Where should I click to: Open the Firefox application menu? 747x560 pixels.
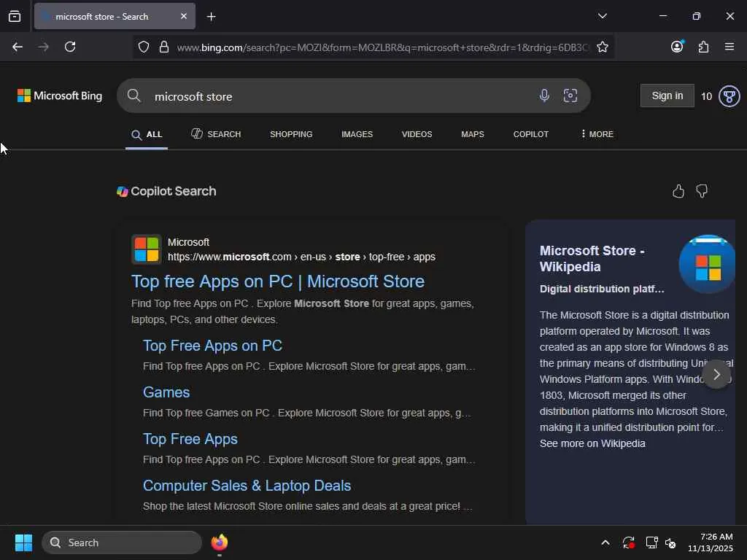(x=729, y=47)
